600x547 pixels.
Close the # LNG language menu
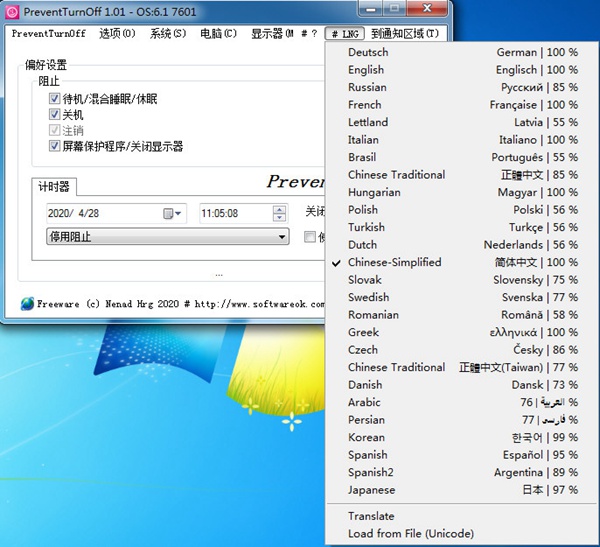(x=345, y=34)
